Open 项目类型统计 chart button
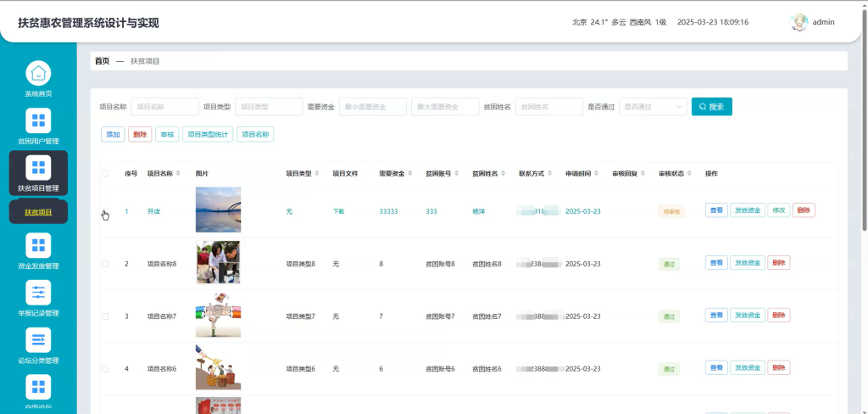This screenshot has width=868, height=414. point(208,134)
